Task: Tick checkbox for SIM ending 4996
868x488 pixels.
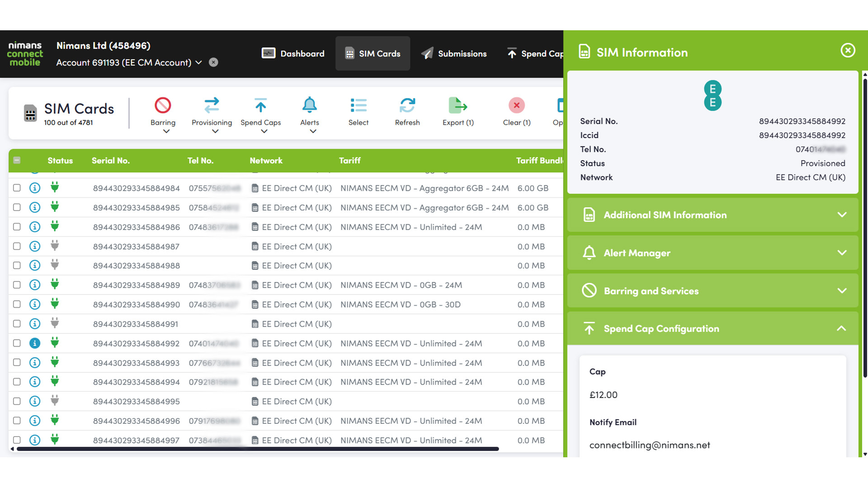Action: coord(17,421)
